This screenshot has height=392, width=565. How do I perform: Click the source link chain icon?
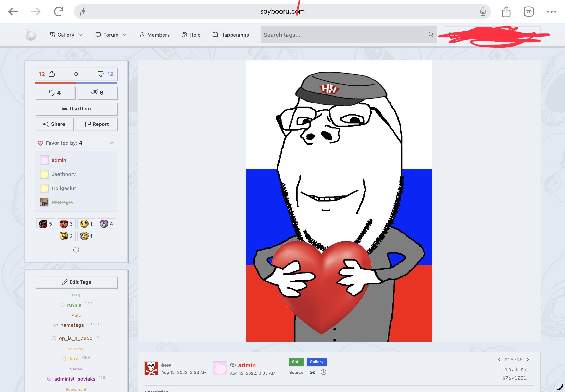(312, 372)
